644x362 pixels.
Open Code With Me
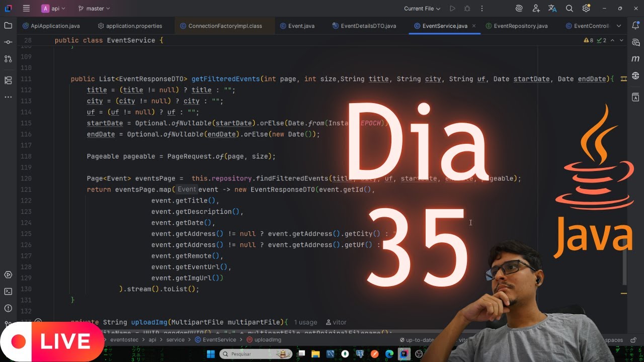click(x=536, y=9)
